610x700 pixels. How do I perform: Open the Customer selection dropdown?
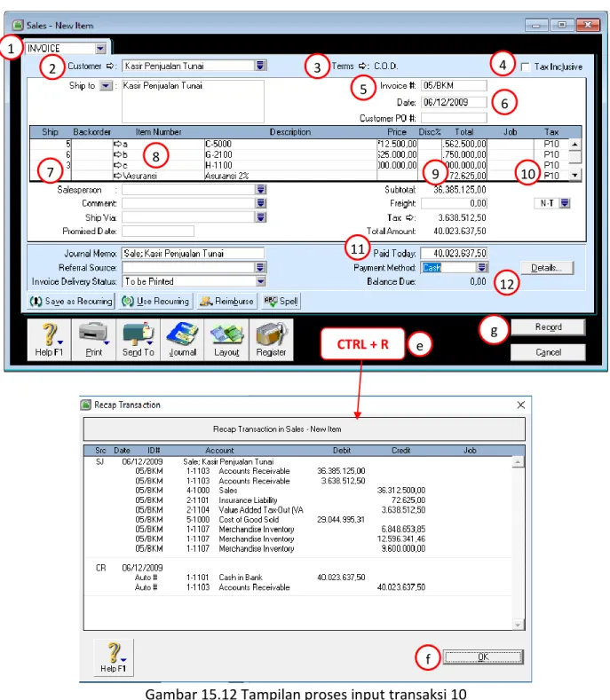[260, 66]
